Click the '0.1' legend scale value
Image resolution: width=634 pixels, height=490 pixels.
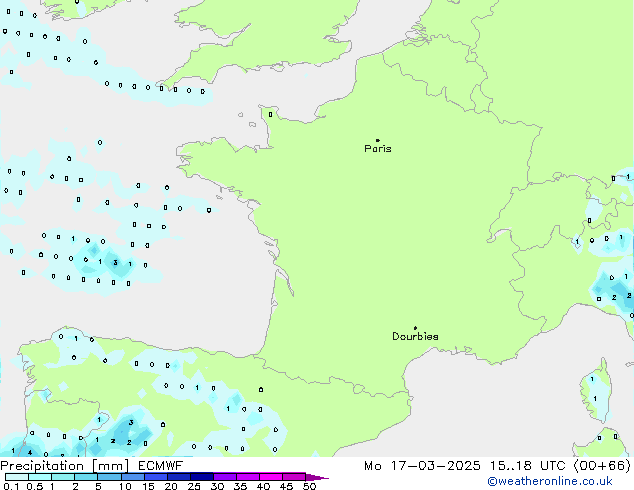tap(10, 486)
